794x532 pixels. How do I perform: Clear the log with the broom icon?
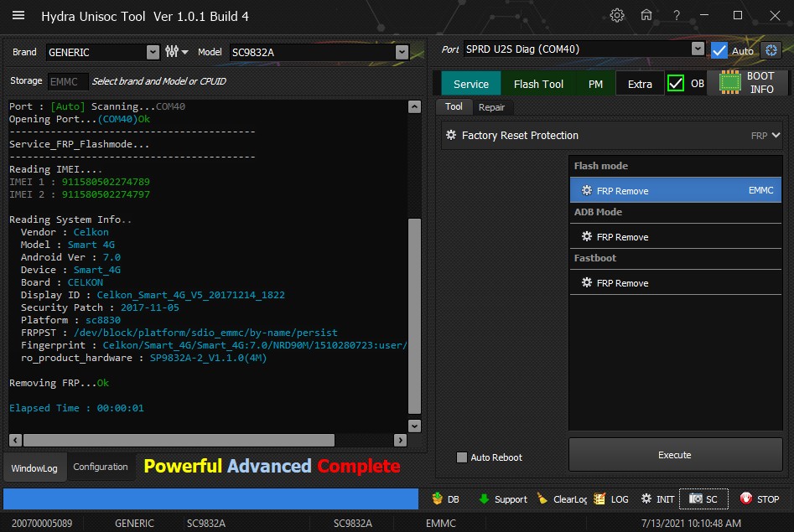pos(542,498)
